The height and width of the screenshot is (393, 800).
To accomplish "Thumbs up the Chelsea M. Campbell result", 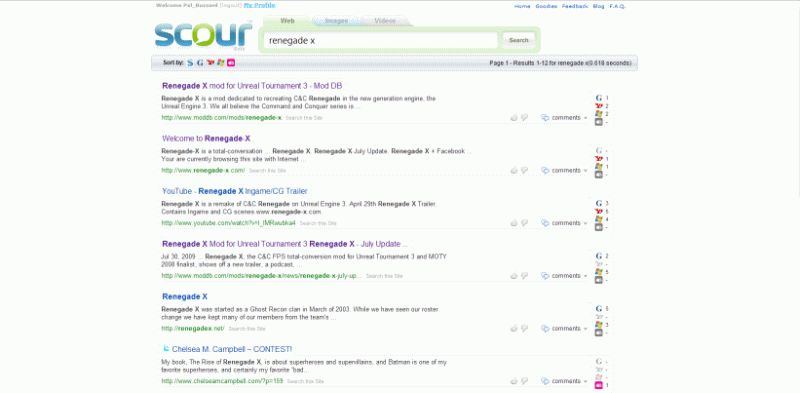I will tap(514, 381).
